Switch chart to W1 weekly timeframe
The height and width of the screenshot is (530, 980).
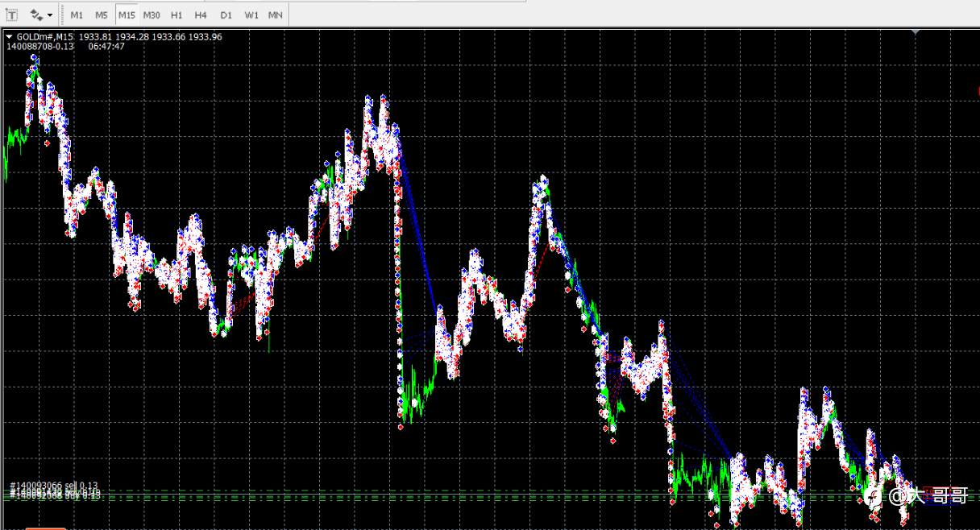coord(251,15)
